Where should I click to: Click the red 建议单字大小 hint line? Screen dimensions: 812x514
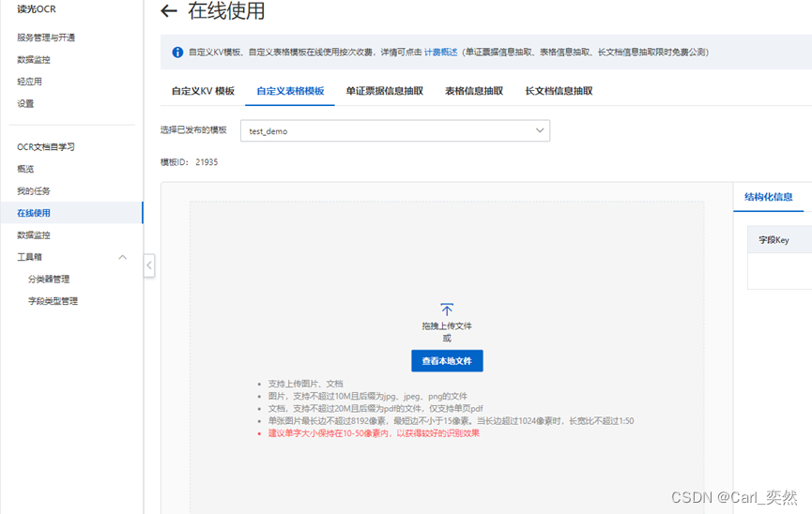click(374, 433)
